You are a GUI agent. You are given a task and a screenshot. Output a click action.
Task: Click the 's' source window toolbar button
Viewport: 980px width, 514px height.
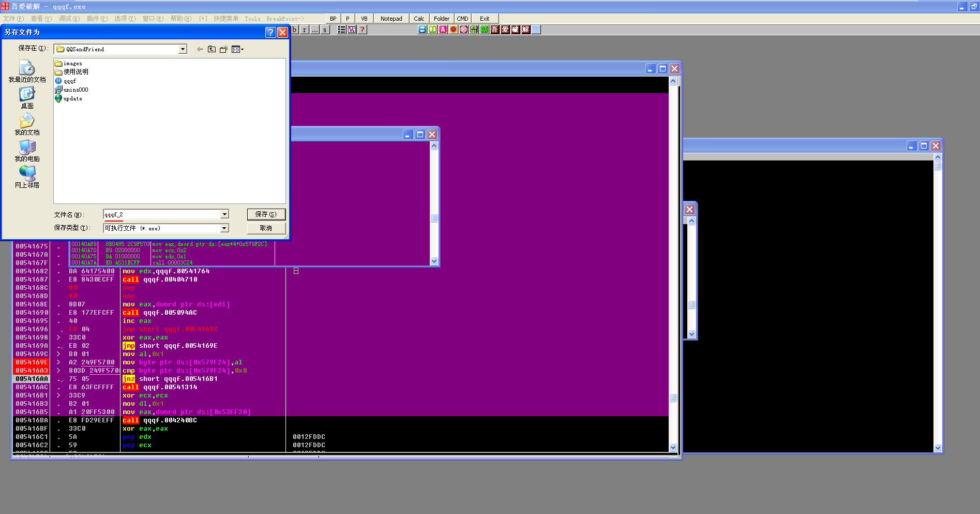click(325, 30)
